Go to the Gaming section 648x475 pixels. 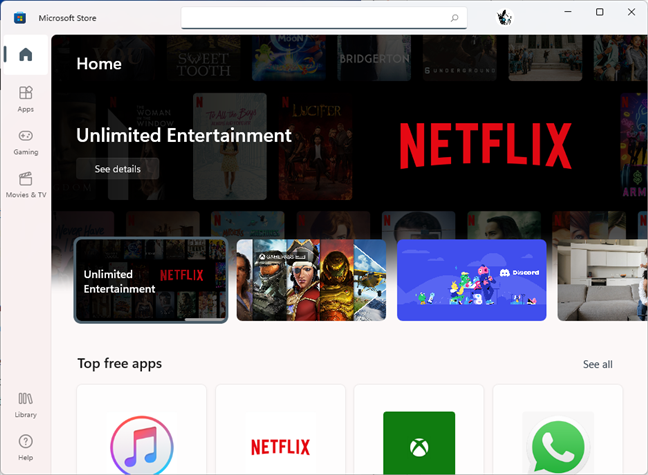click(26, 142)
